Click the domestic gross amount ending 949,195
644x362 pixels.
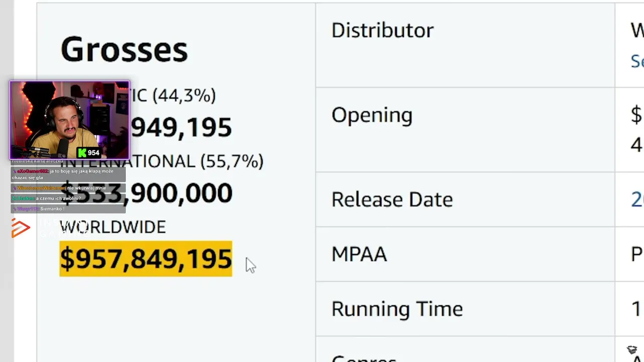click(181, 128)
